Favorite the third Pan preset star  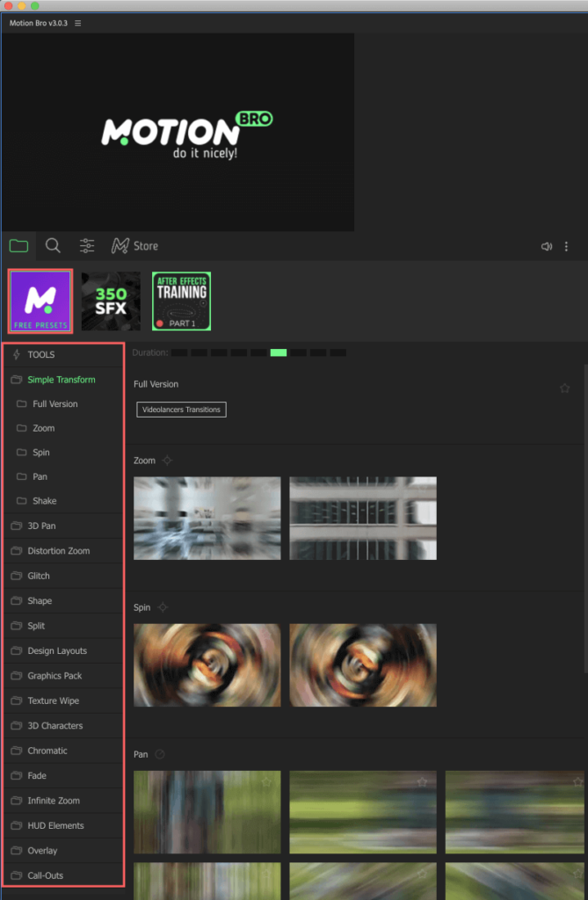click(577, 782)
